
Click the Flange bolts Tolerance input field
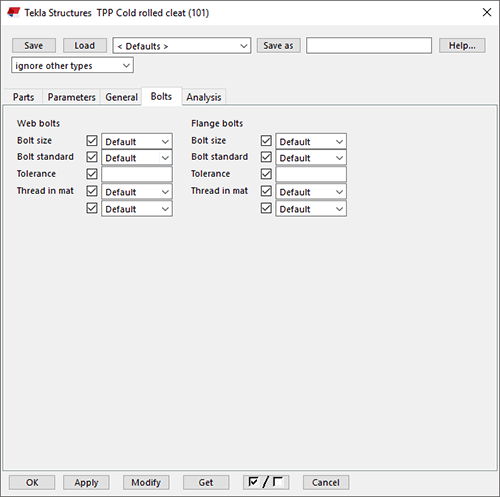311,174
